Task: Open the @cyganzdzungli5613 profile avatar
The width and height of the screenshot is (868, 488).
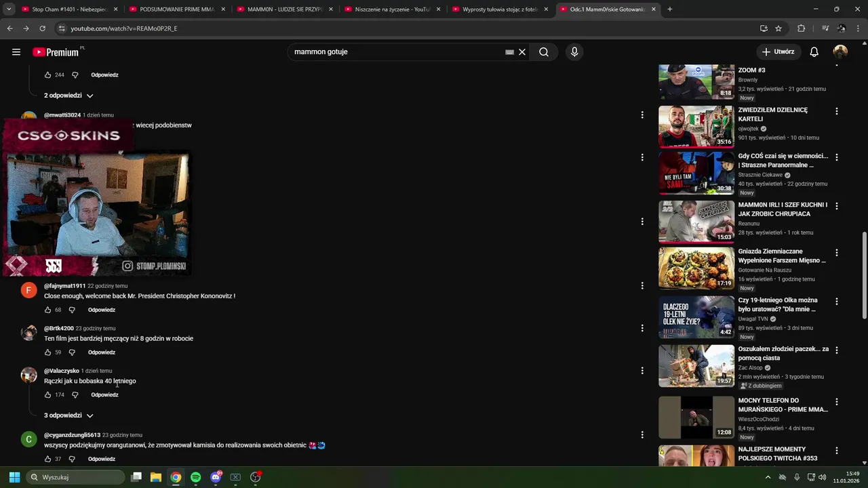Action: 28,439
